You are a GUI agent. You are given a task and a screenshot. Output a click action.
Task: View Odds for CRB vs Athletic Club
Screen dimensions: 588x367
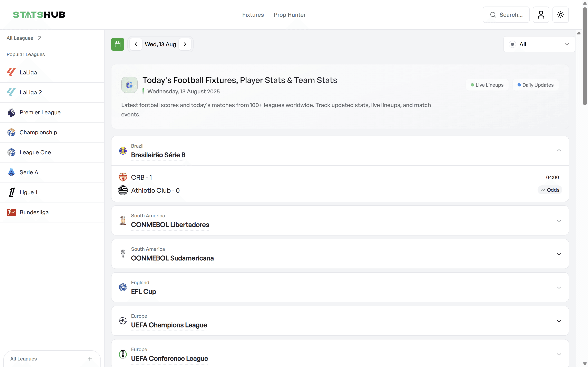550,190
